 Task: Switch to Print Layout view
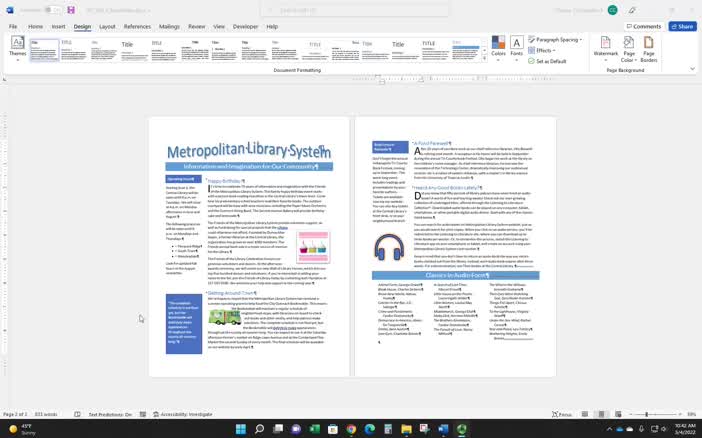pyautogui.click(x=601, y=414)
